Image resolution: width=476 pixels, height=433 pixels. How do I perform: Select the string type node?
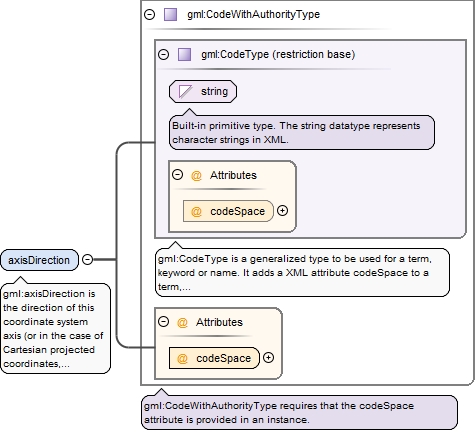pyautogui.click(x=203, y=91)
